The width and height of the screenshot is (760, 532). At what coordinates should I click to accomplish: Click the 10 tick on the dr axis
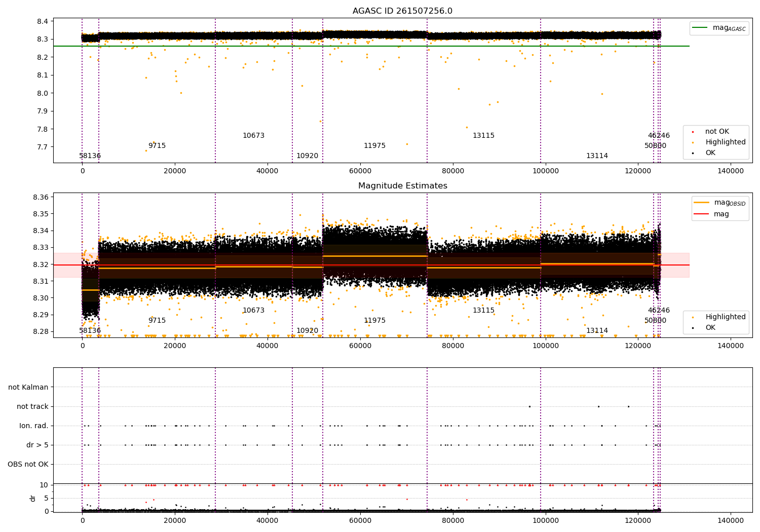45,485
